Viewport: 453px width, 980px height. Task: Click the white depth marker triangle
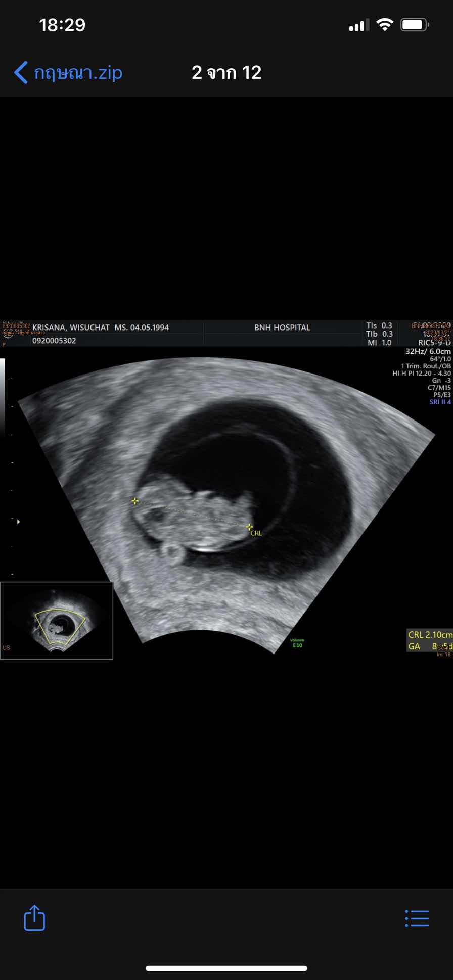18,521
